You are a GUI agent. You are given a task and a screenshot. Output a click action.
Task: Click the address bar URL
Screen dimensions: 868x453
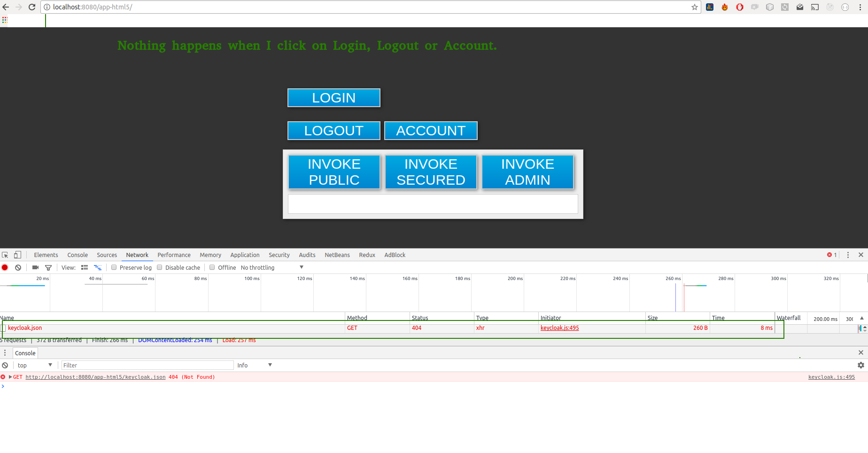coord(92,7)
